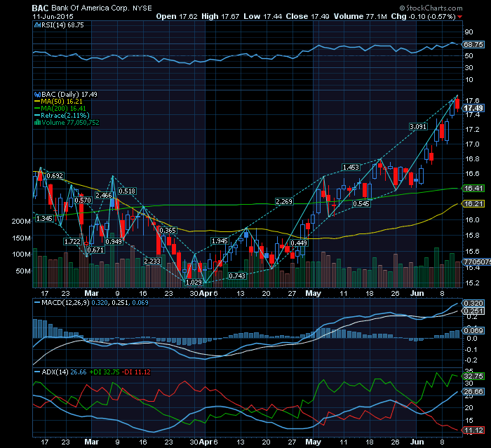Screen dimensions: 491x448
Task: Click the red down arrow beside Chg
Action: tap(459, 17)
